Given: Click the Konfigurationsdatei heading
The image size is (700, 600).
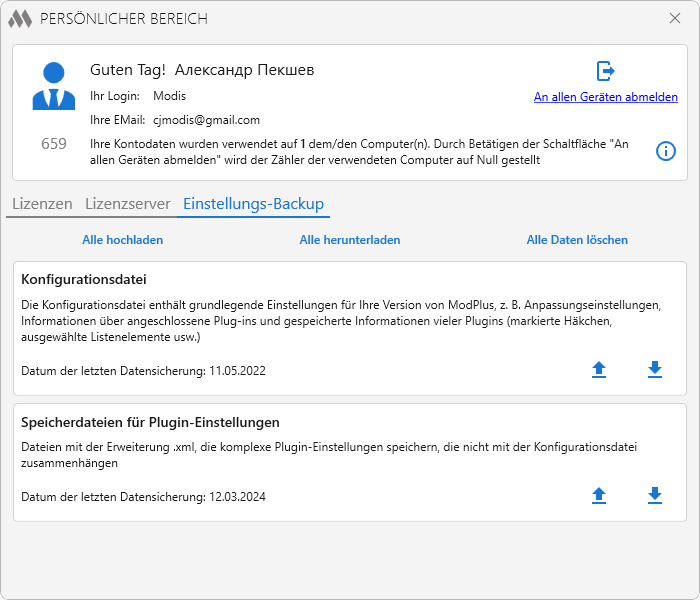Looking at the screenshot, I should pyautogui.click(x=84, y=279).
